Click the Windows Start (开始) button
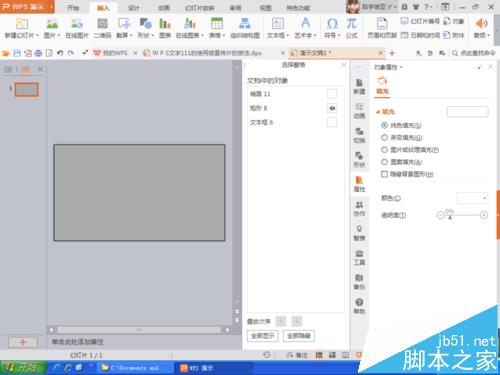 (x=23, y=368)
